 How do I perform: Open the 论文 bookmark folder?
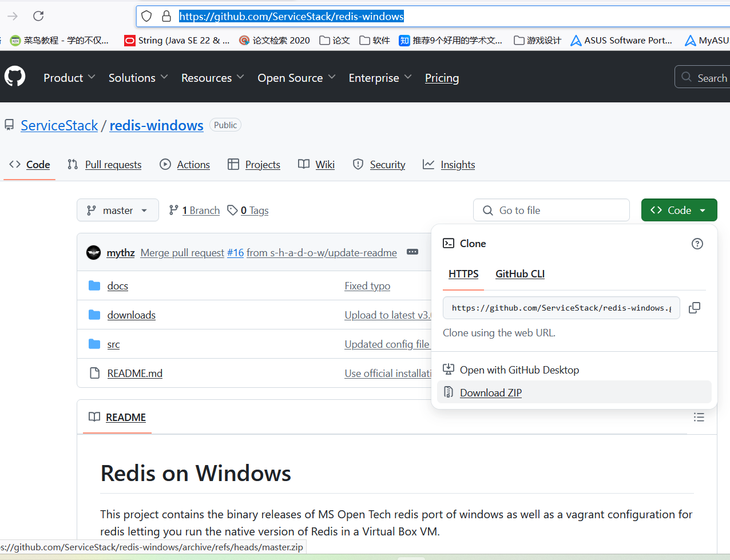pos(335,40)
